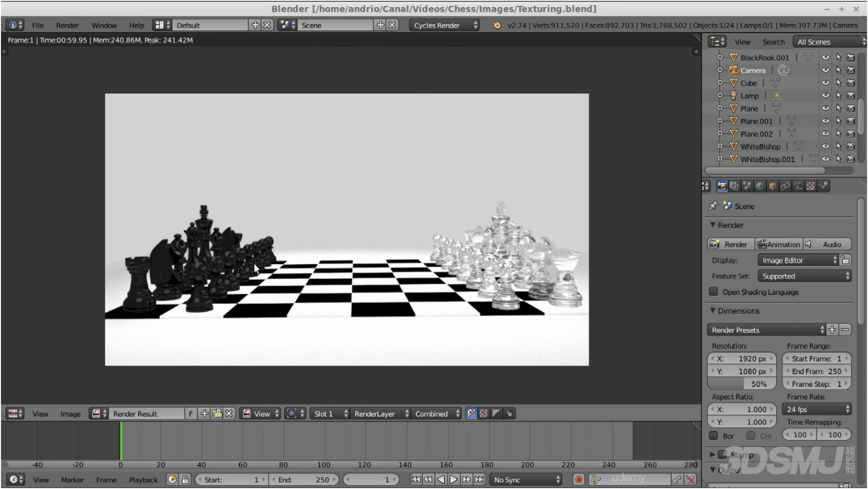This screenshot has width=868, height=489.
Task: Open the Object properties cube icon
Action: (772, 187)
